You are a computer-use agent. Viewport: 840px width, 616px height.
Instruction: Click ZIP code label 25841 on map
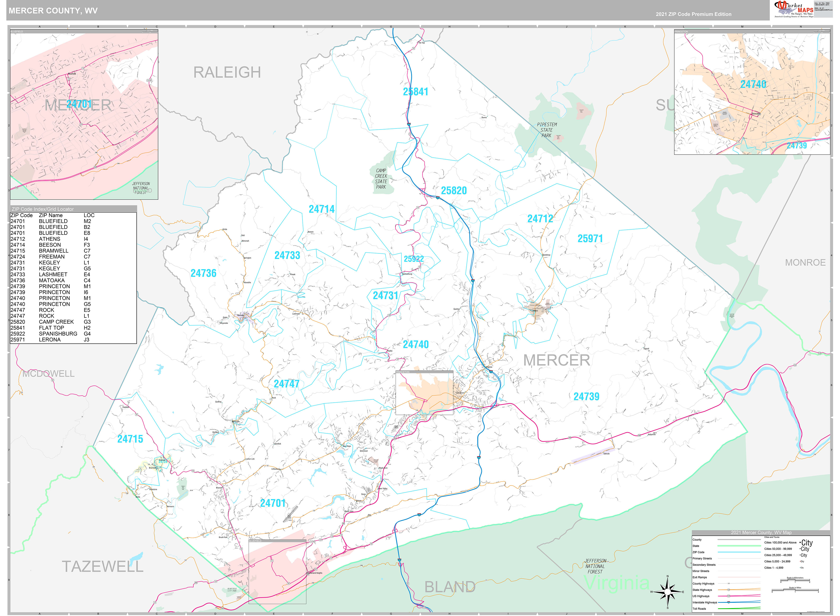[415, 92]
